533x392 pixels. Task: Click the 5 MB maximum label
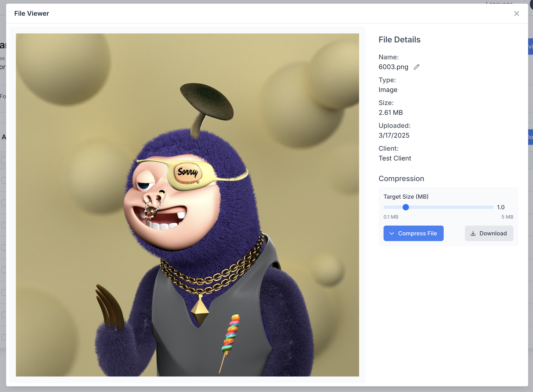(507, 217)
